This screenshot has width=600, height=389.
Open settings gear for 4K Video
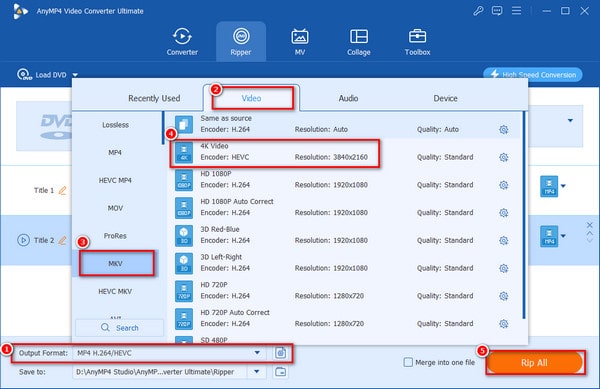point(504,157)
